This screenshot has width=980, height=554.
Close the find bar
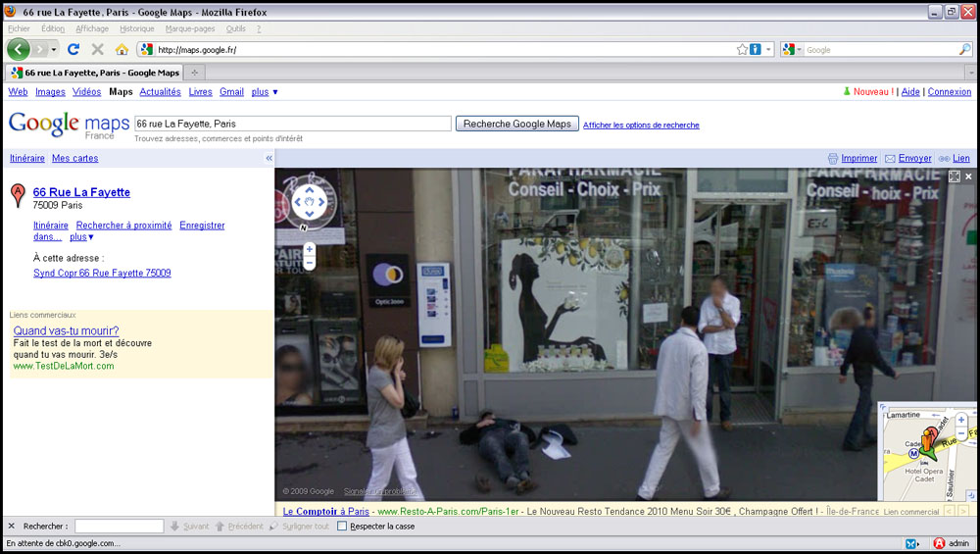click(x=11, y=526)
